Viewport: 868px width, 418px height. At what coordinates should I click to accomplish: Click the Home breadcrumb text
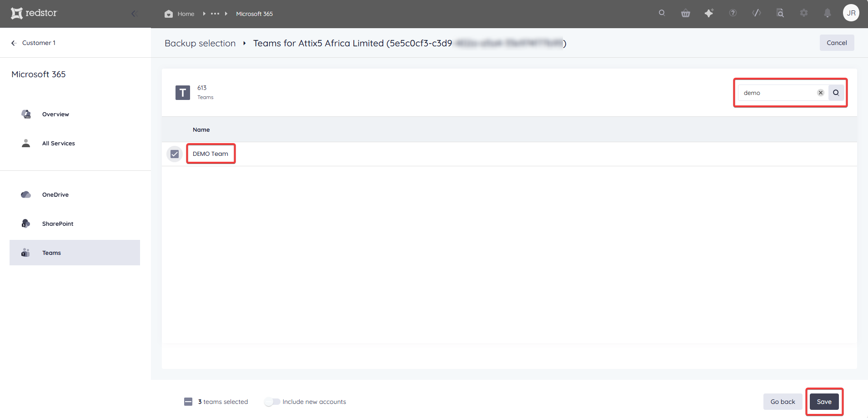coord(186,14)
